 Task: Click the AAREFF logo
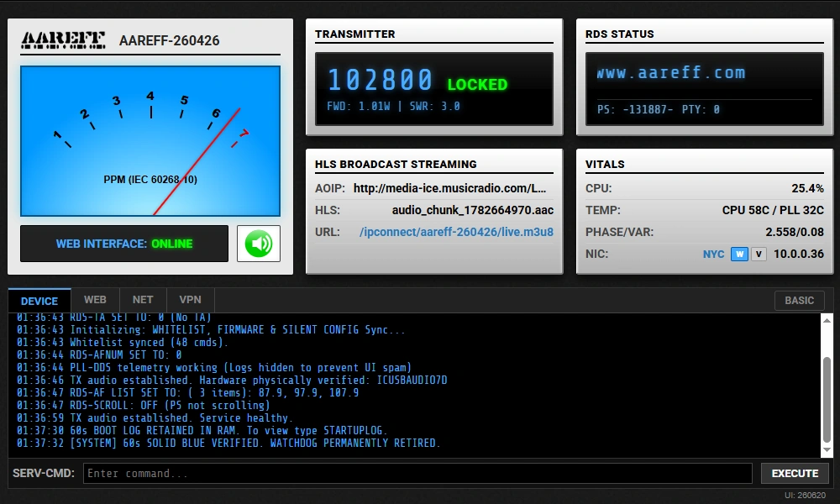63,40
